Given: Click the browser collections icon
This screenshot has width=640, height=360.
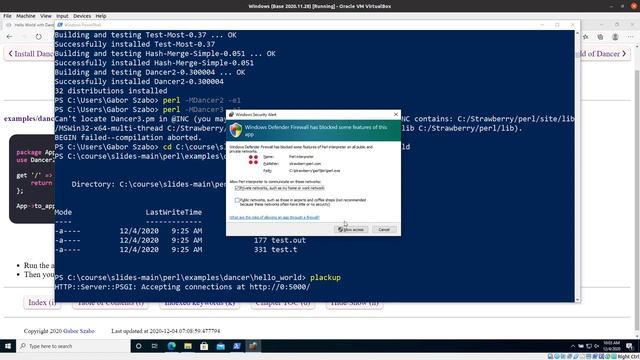Looking at the screenshot, I should tap(600, 37).
